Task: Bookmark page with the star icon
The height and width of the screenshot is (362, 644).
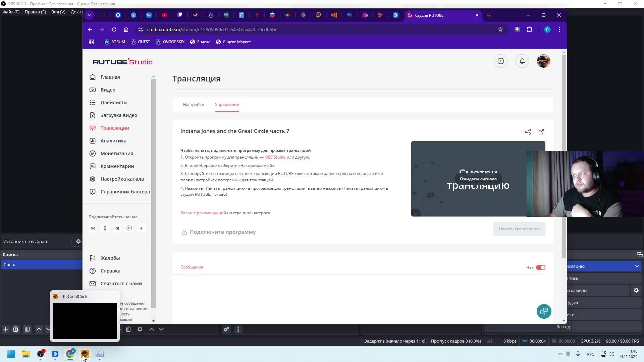Action: click(500, 29)
